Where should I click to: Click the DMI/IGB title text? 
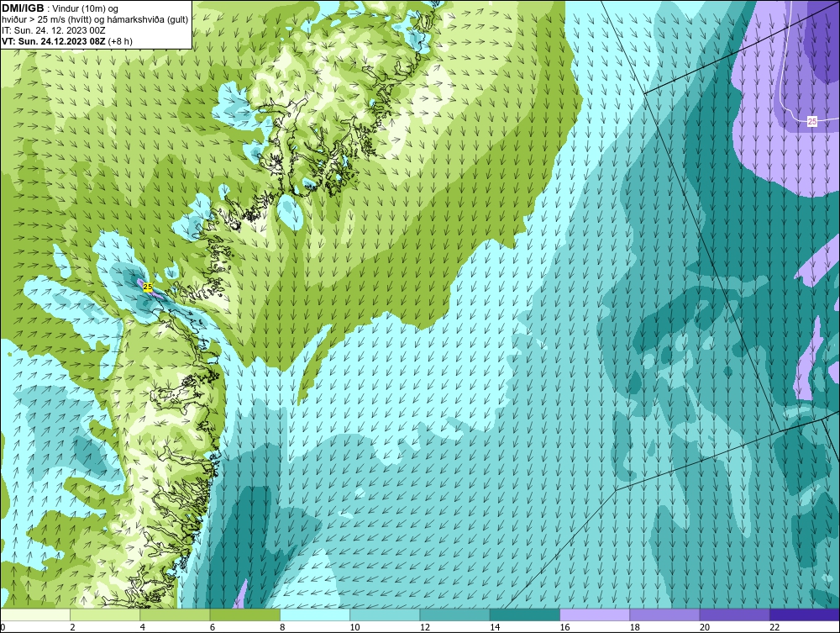point(23,8)
